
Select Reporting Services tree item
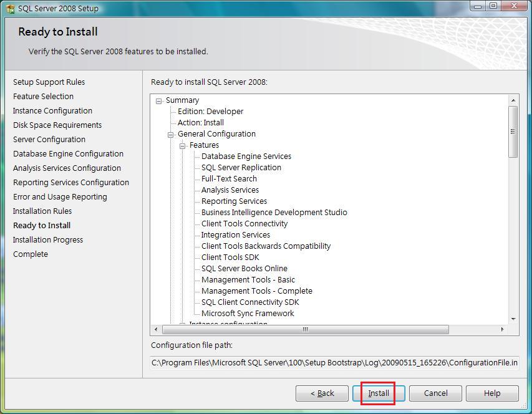pyautogui.click(x=234, y=201)
